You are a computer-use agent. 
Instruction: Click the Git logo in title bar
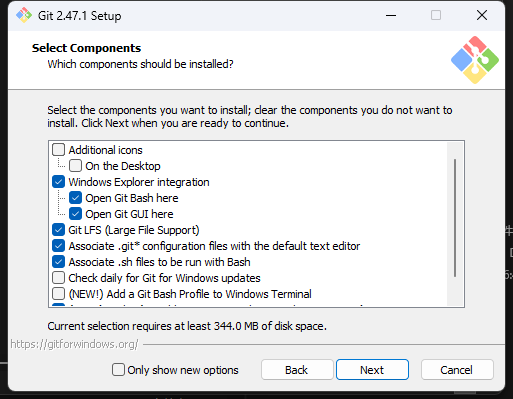pos(24,15)
